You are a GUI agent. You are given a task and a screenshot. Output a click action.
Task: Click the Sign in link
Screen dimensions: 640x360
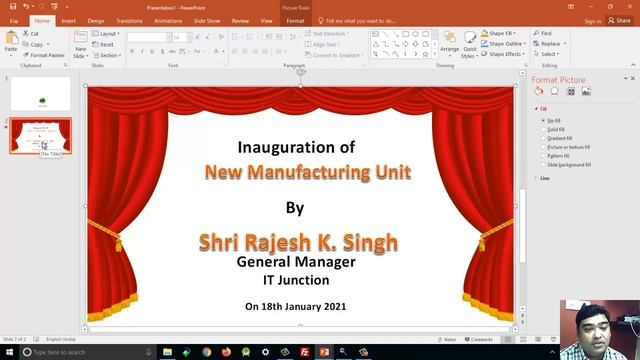click(x=593, y=21)
